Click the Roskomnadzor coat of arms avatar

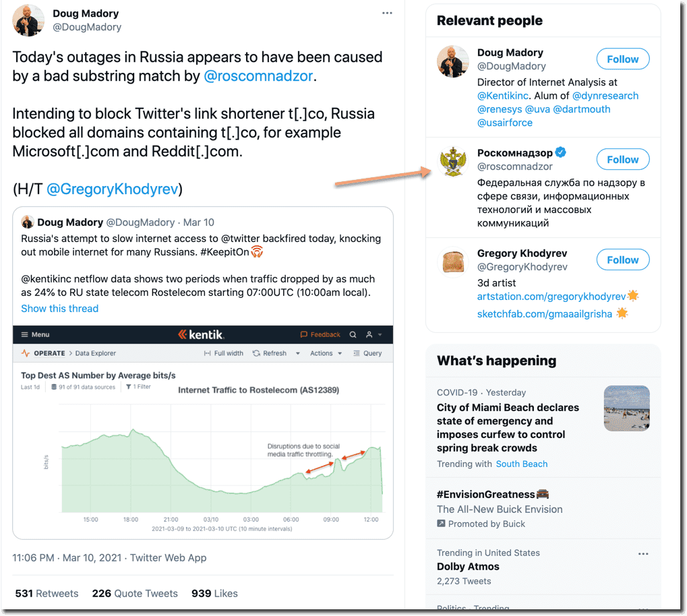[452, 162]
